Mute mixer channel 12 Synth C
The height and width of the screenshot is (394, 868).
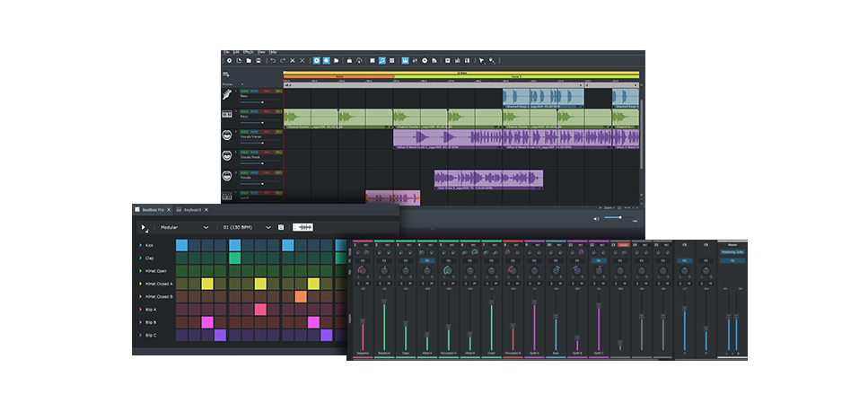pyautogui.click(x=602, y=284)
